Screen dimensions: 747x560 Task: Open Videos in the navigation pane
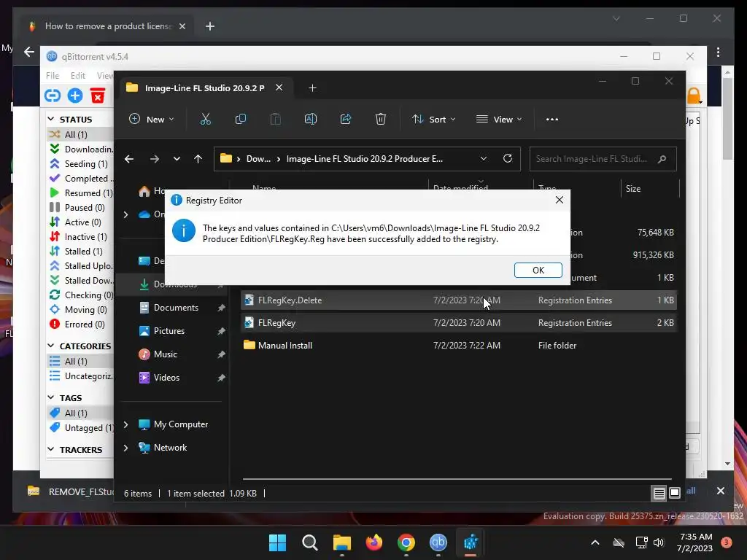(166, 378)
